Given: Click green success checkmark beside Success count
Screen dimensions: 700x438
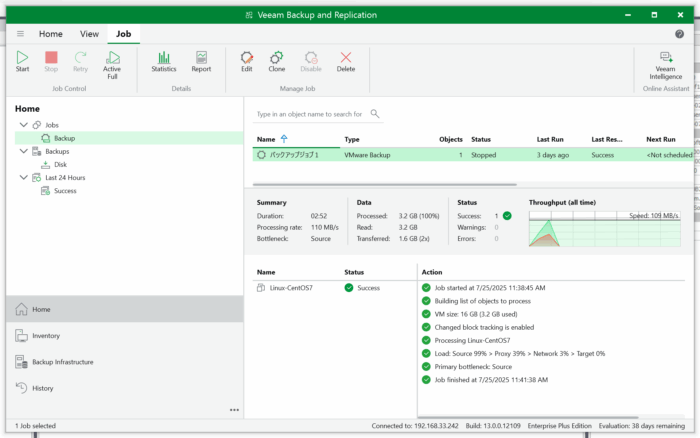Looking at the screenshot, I should (507, 216).
